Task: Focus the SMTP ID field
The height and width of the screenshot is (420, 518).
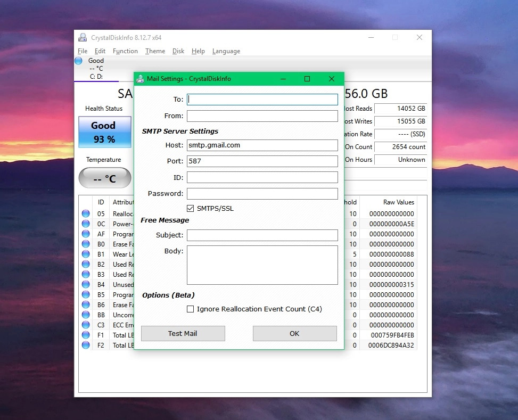Action: point(262,177)
